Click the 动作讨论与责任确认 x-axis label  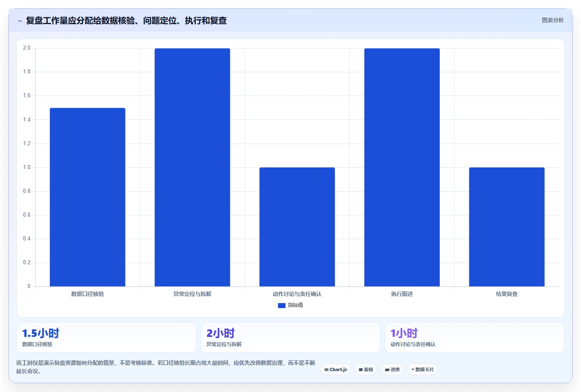297,294
